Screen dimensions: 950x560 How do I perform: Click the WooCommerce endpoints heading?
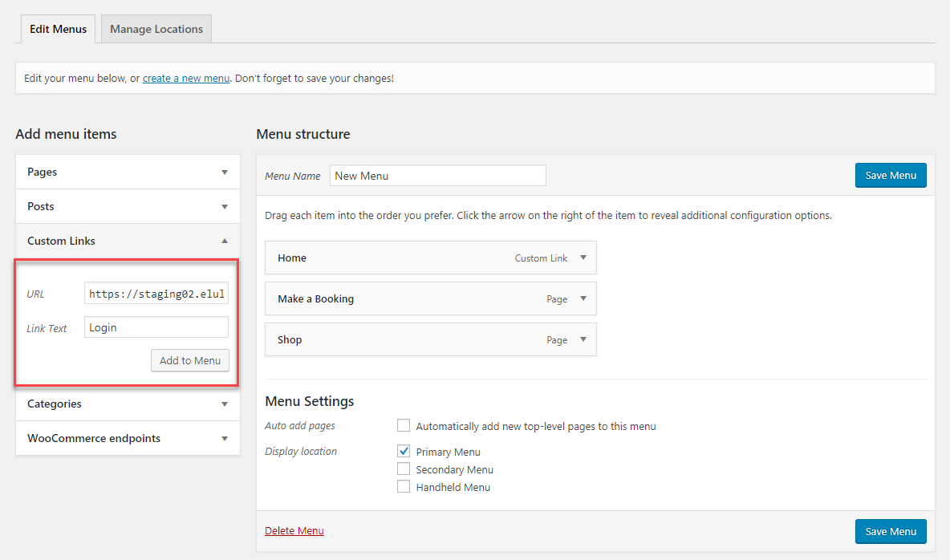(x=94, y=439)
